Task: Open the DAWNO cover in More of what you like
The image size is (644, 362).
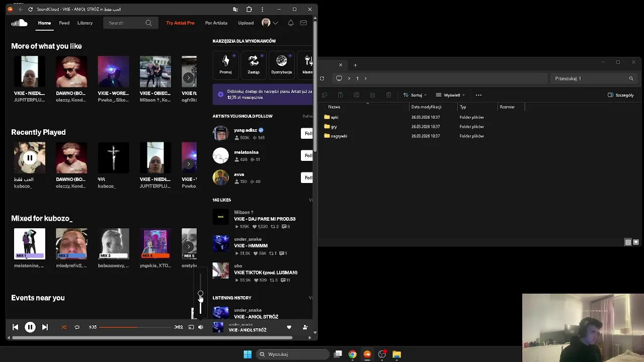Action: tap(71, 71)
